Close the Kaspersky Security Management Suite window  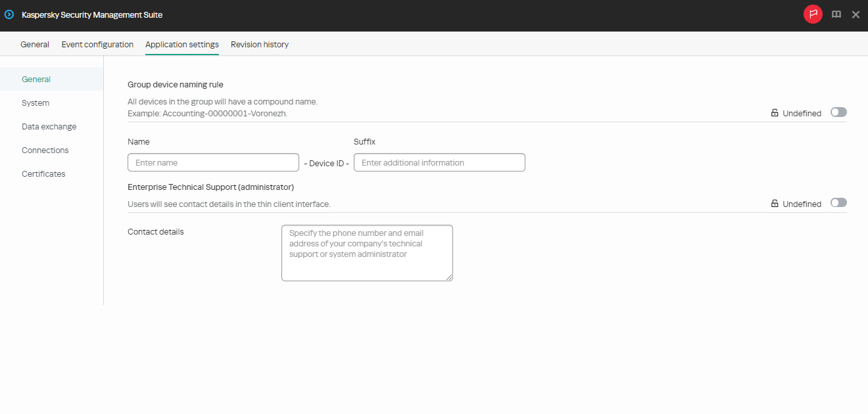(856, 14)
